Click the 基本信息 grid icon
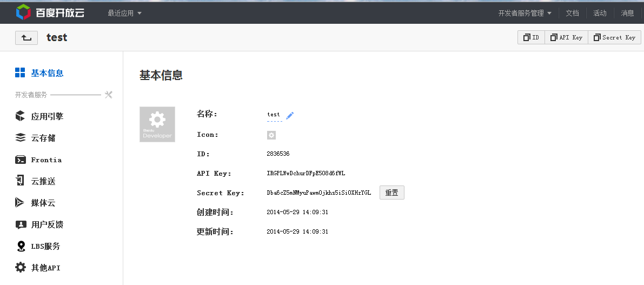The height and width of the screenshot is (285, 644). click(20, 72)
